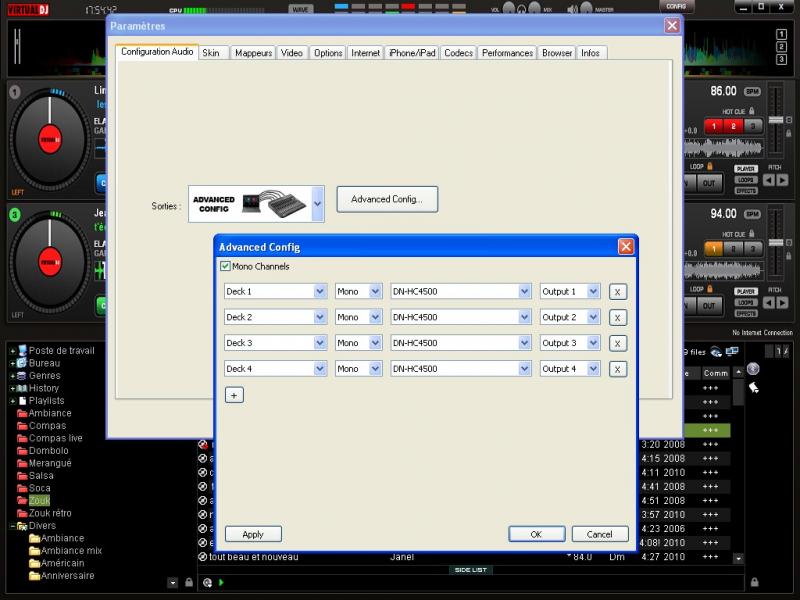Open the Output 4 channel dropdown

coord(593,369)
